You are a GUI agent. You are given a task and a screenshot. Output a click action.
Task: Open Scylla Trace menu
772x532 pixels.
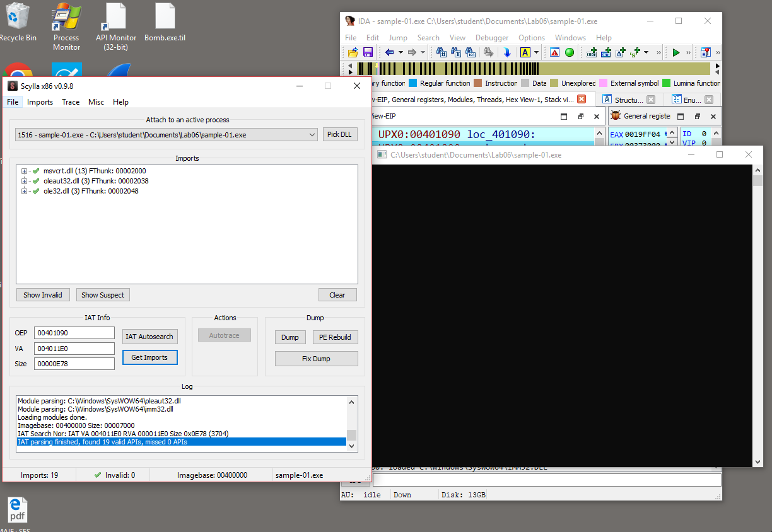71,102
